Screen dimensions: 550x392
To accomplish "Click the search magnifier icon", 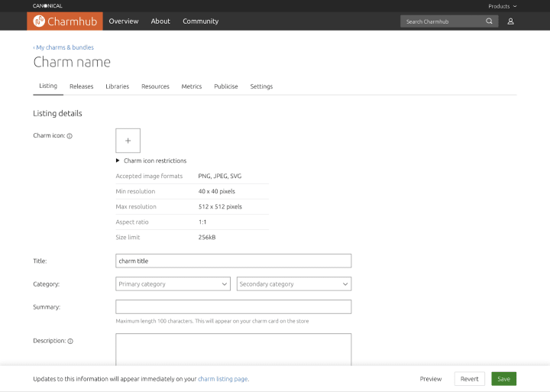I will pos(489,21).
